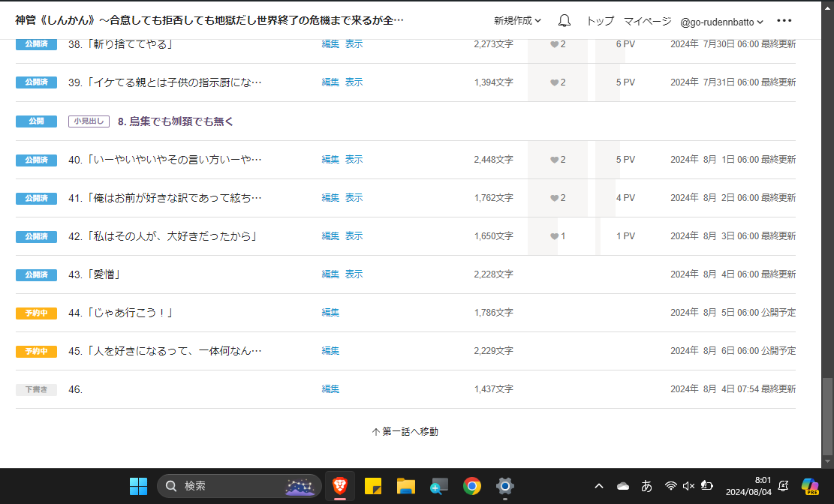Open the three-dot more options menu

click(x=784, y=21)
